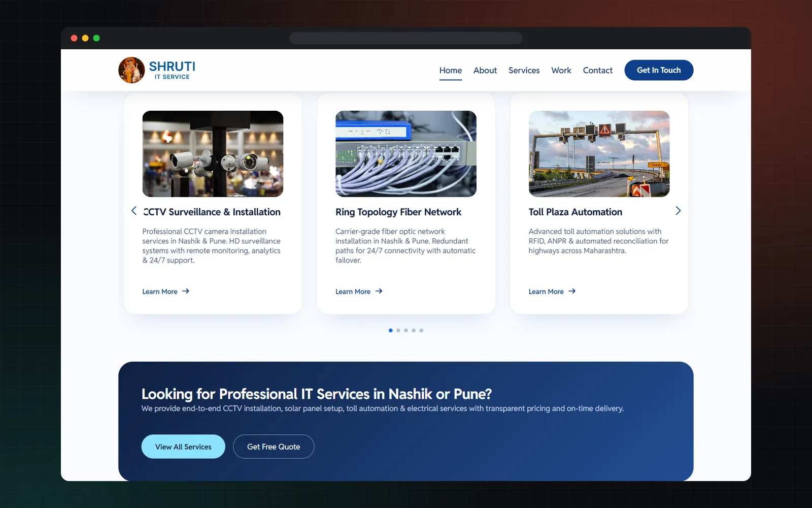Viewport: 812px width, 508px height.
Task: Click the arrow icon beside Fiber Network Learn More
Action: pos(379,291)
